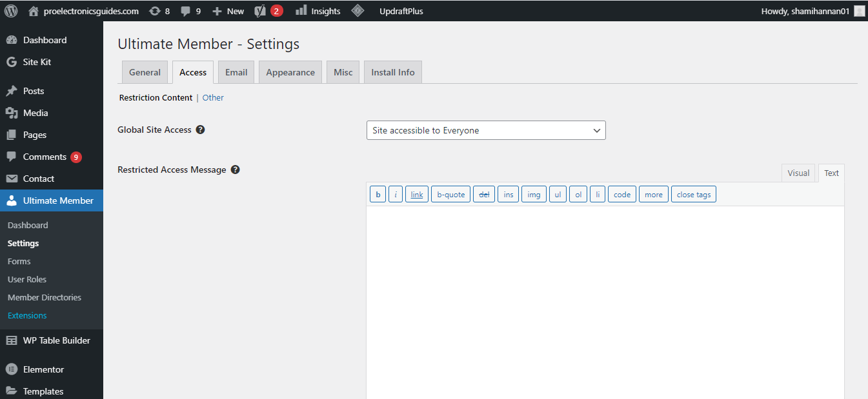Screen dimensions: 868x399
Task: Switch editor to Text mode
Action: [831, 173]
